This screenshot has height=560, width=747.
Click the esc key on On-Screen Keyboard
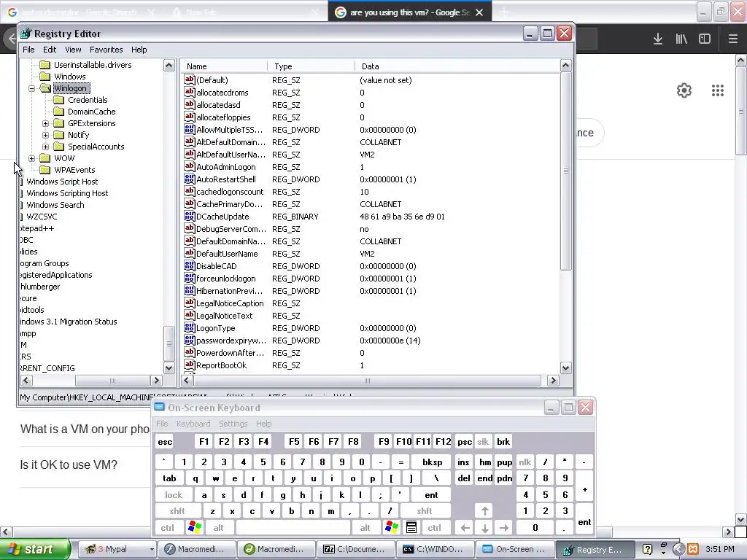click(165, 441)
